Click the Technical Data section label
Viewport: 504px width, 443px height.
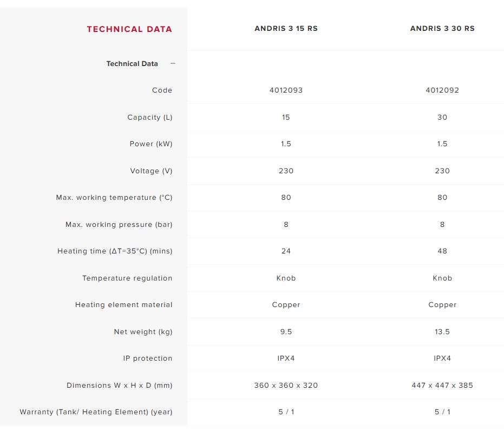[x=132, y=64]
